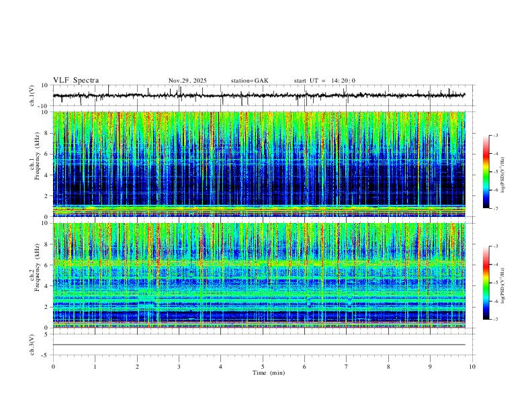This screenshot has height=411, width=532.
Task: Click the flat ch.3 voltage trace
Action: coord(259,345)
